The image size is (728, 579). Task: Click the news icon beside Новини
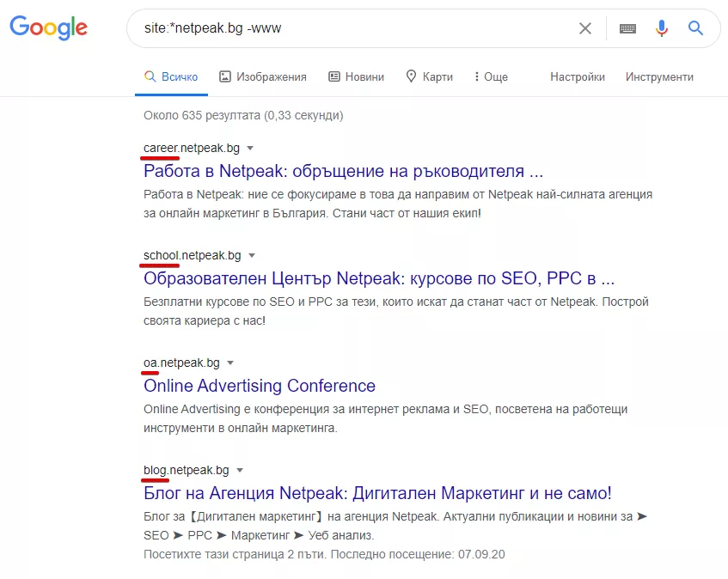click(334, 76)
